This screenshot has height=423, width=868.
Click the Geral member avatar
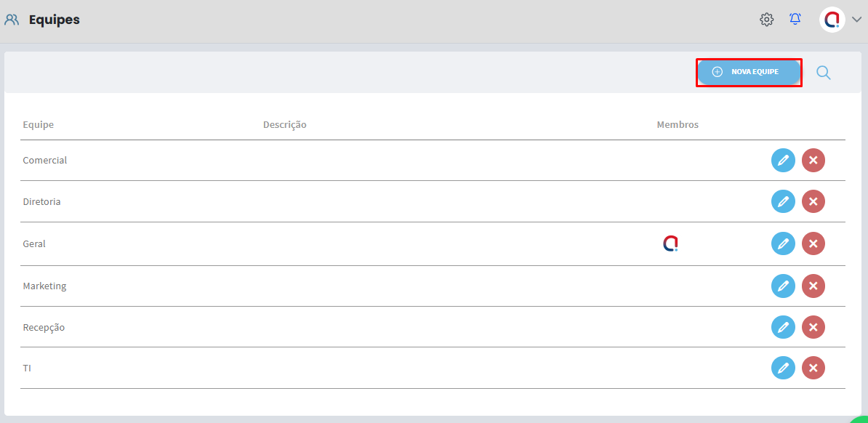click(x=670, y=243)
